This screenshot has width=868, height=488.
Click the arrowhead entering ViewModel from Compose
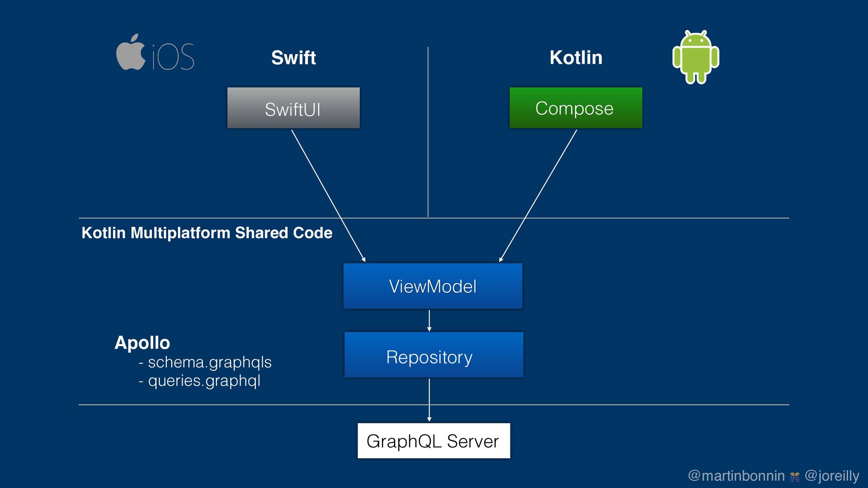pos(501,259)
